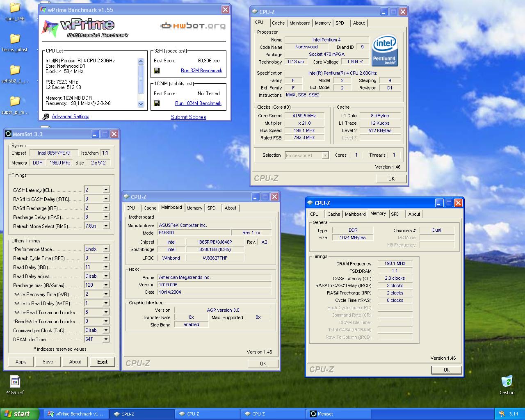
Task: Switch to Memory tab in Mainboard CPU-Z window
Action: (194, 208)
